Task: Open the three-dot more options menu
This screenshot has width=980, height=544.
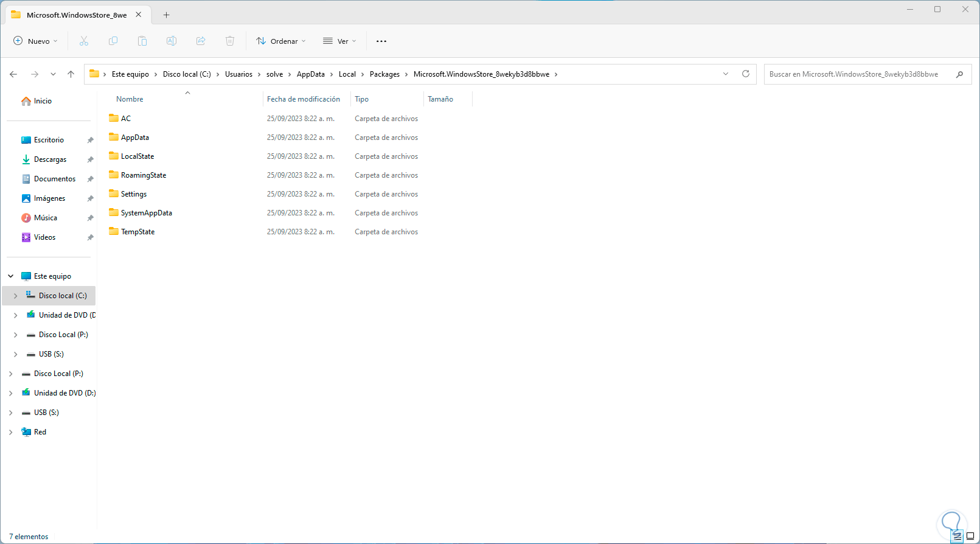Action: (381, 41)
